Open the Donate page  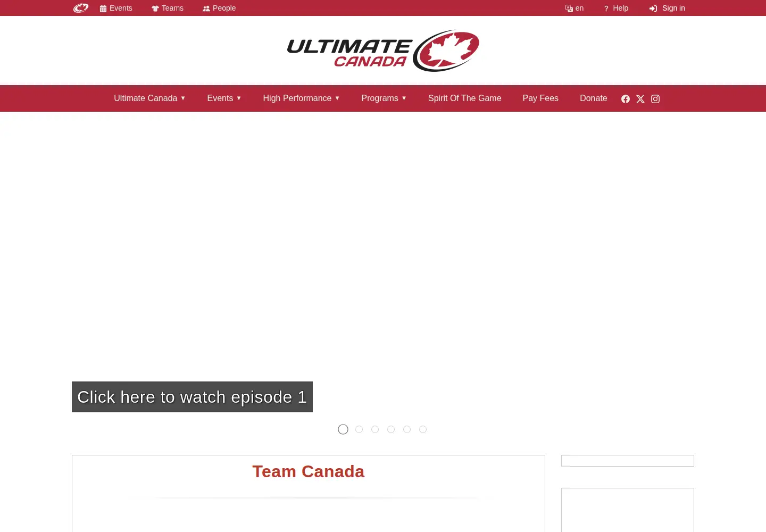click(x=593, y=98)
